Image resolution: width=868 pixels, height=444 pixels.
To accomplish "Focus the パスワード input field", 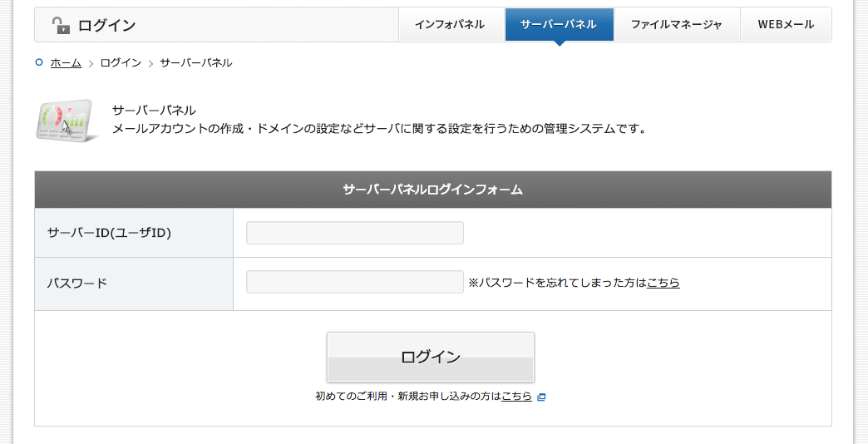I will pos(355,283).
